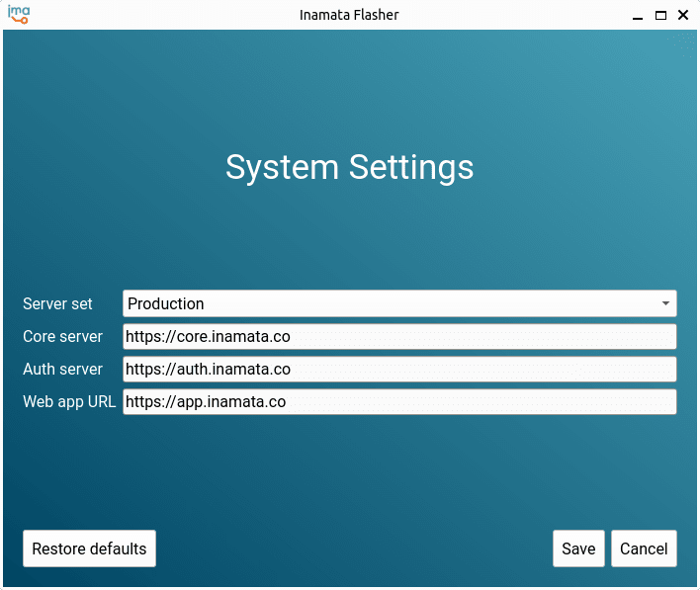Click the Core server label
The image size is (700, 590).
point(63,336)
